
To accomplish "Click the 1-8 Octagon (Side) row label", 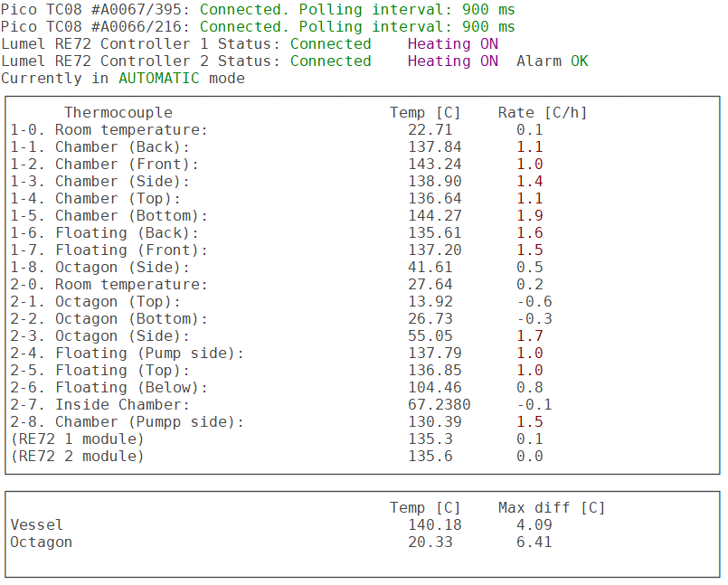I will 99,267.
